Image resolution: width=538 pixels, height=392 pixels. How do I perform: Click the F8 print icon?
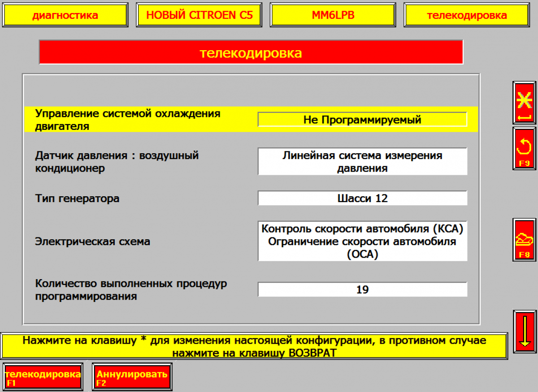524,240
